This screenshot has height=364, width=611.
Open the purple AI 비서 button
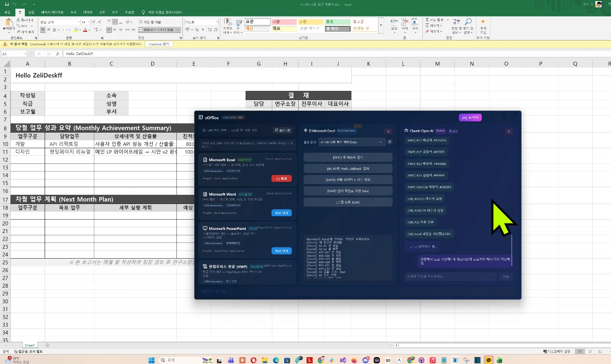point(470,118)
